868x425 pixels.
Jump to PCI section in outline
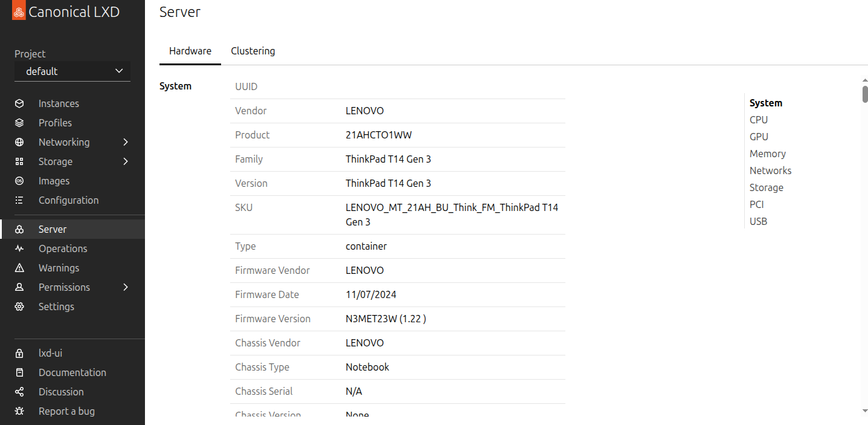pos(757,204)
